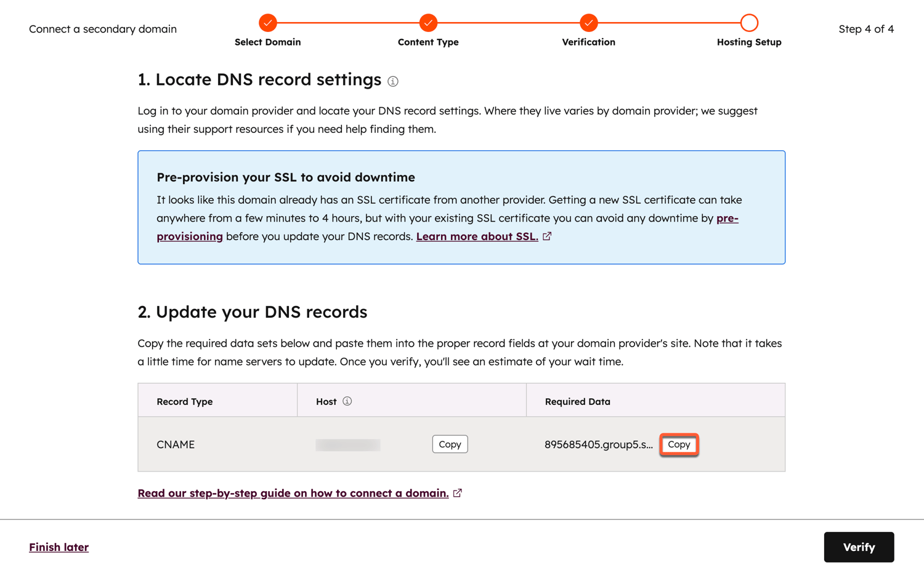Select the "Select Domain" step label

coord(267,42)
